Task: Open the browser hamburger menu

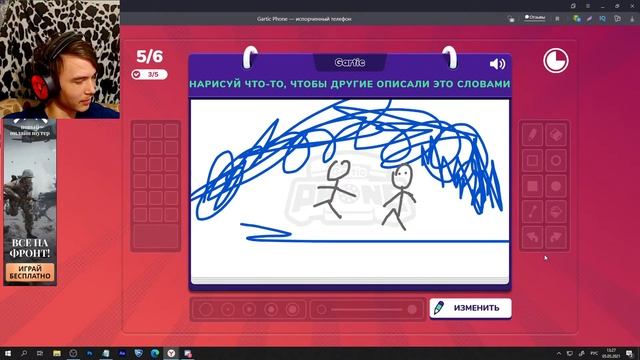Action: [588, 6]
